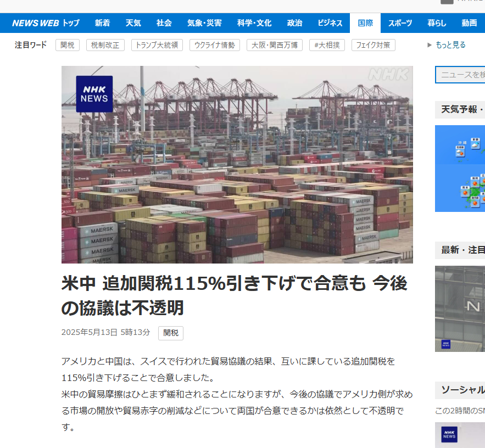Select the 動画 tab
The height and width of the screenshot is (448, 485).
point(469,23)
